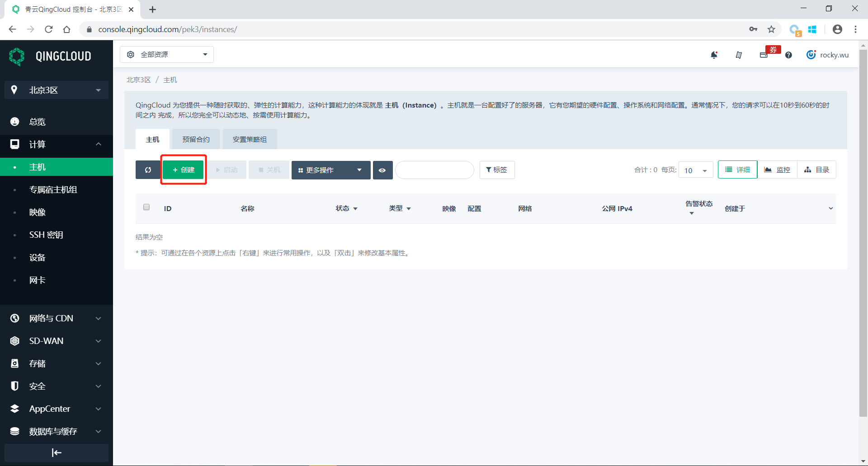Open SSH 密钥 in sidebar
The image size is (868, 466).
click(x=57, y=235)
